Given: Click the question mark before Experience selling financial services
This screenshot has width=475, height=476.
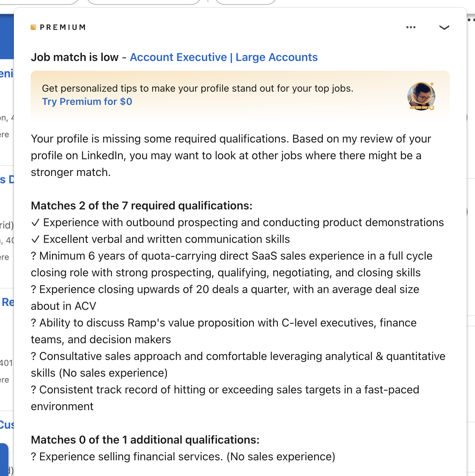Looking at the screenshot, I should [x=33, y=457].
